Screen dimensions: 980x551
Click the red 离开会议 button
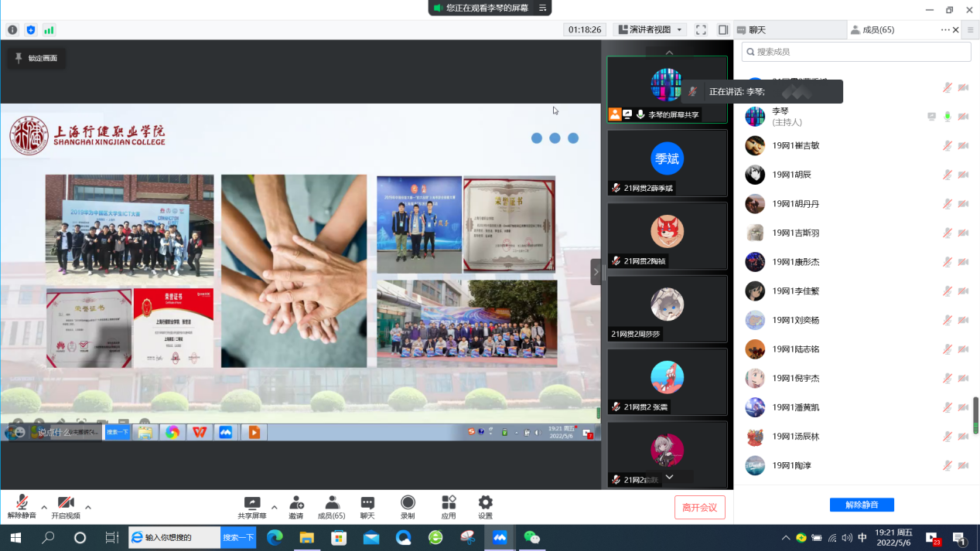pos(699,508)
